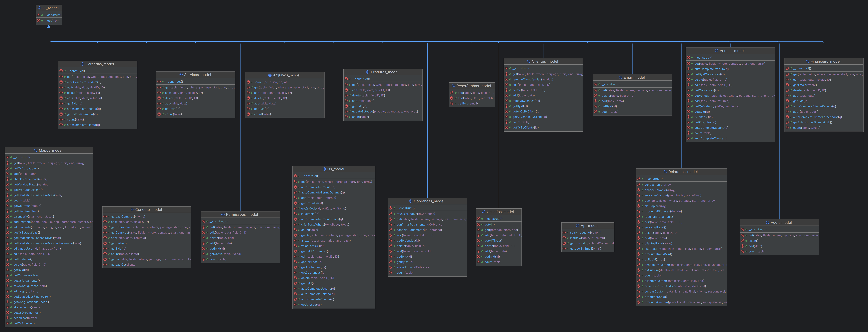Click the red method icon beside searchUsuario(search)
The width and height of the screenshot is (868, 332).
pyautogui.click(x=564, y=233)
